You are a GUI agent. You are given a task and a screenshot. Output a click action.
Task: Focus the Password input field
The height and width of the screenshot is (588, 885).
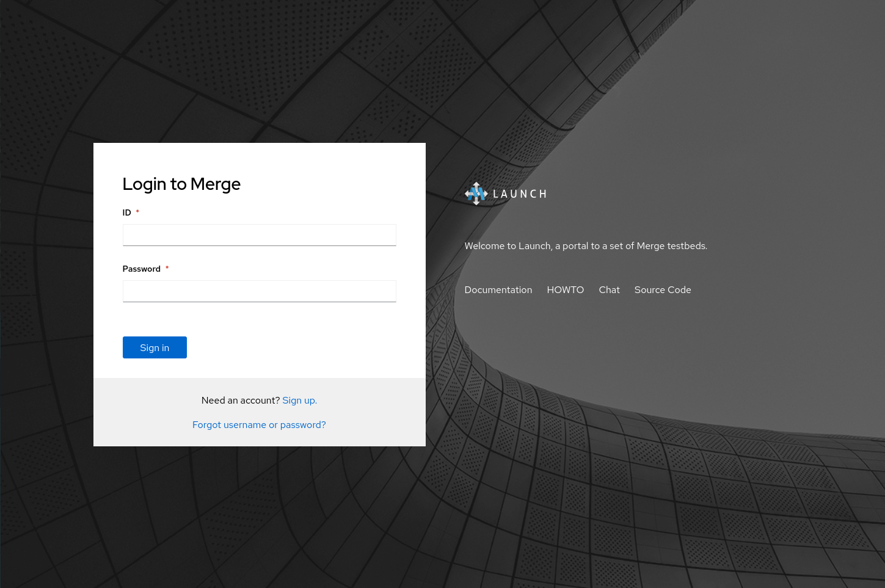(260, 291)
